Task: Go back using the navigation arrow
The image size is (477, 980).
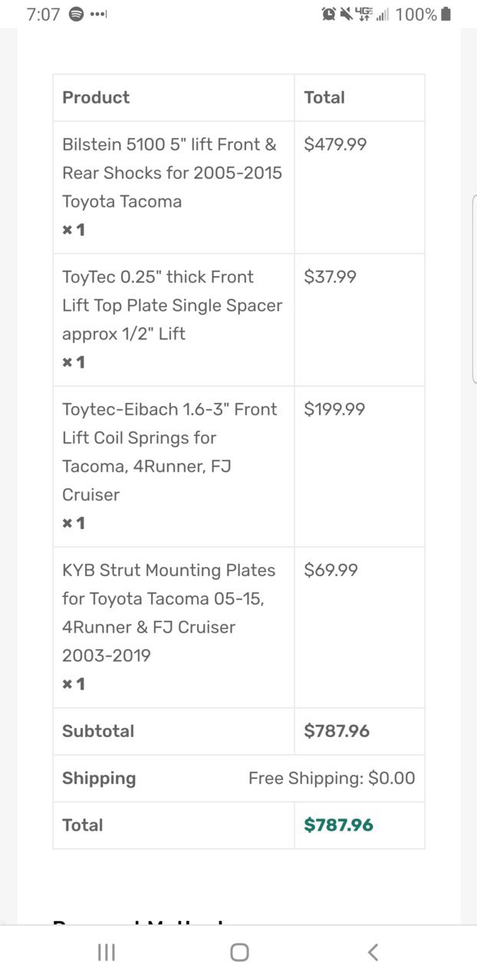Action: click(373, 952)
